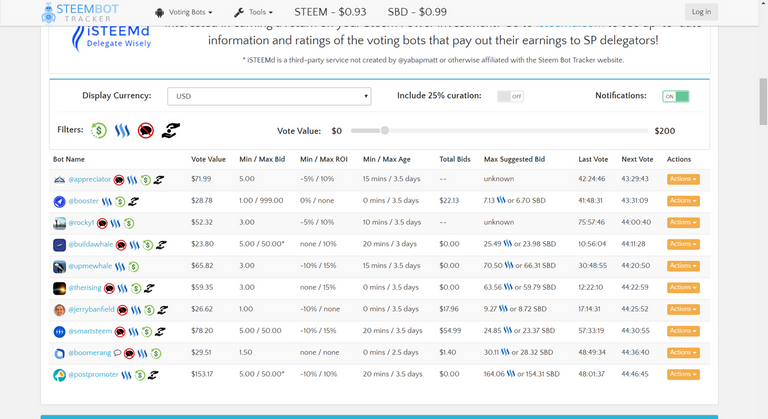Screen dimensions: 768x419
Task: Open the Voting Bots menu
Action: coord(184,12)
